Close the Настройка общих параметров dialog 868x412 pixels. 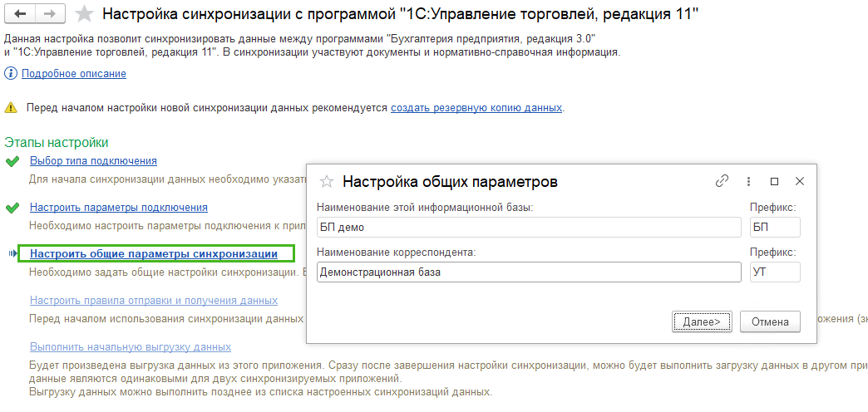[x=799, y=181]
